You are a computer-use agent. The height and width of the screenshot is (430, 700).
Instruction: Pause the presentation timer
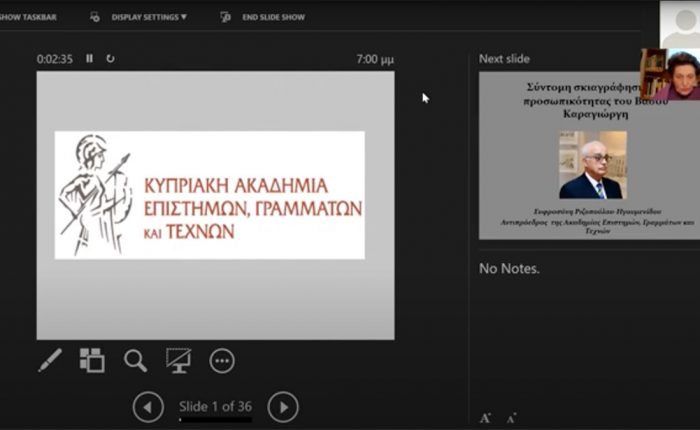[x=89, y=58]
